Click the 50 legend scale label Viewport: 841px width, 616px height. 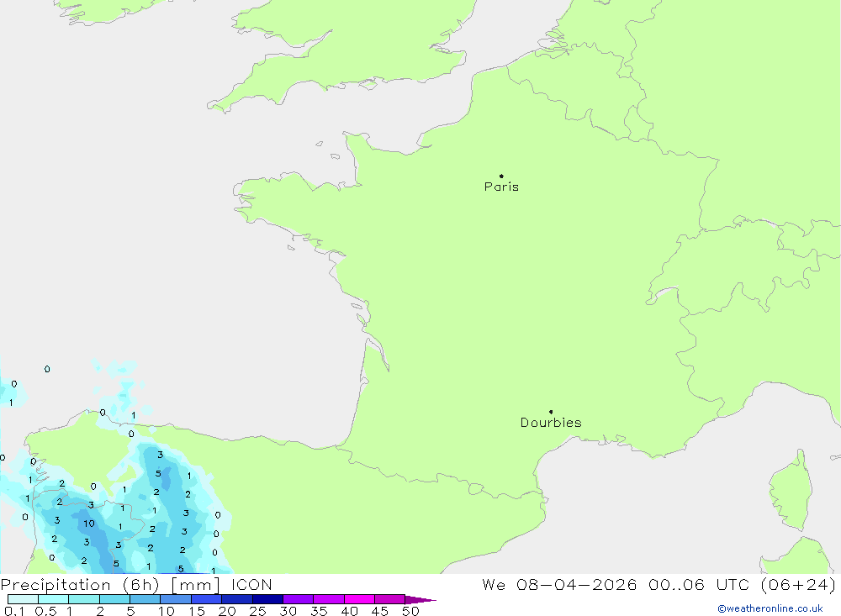(x=410, y=611)
